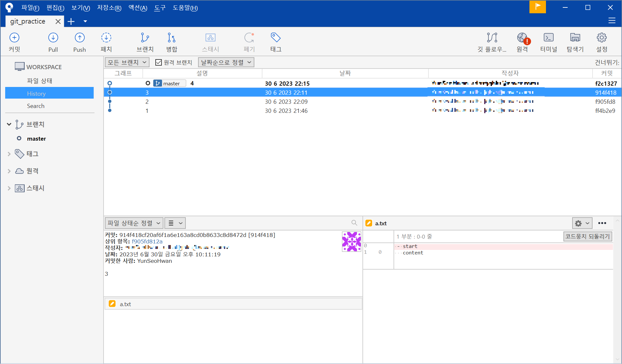Viewport: 622px width, 364px height.
Task: Open the tab list dropdown arrow
Action: click(85, 21)
